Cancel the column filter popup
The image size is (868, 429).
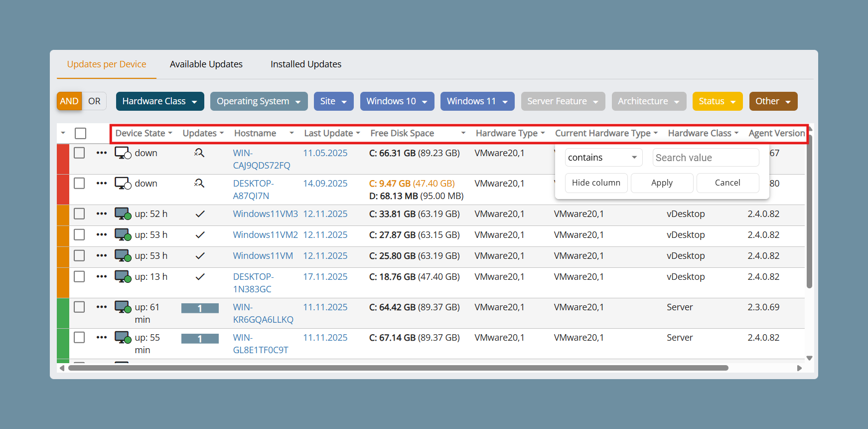(x=728, y=183)
